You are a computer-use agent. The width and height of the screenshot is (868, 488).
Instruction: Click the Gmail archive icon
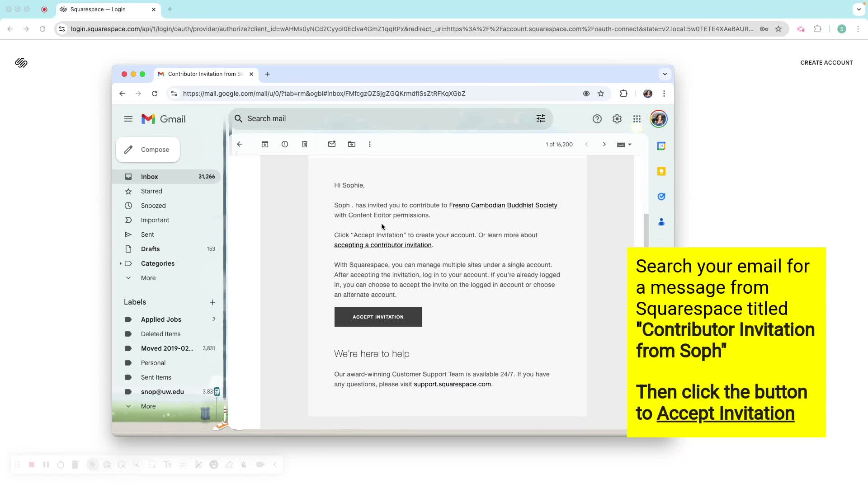tap(265, 144)
